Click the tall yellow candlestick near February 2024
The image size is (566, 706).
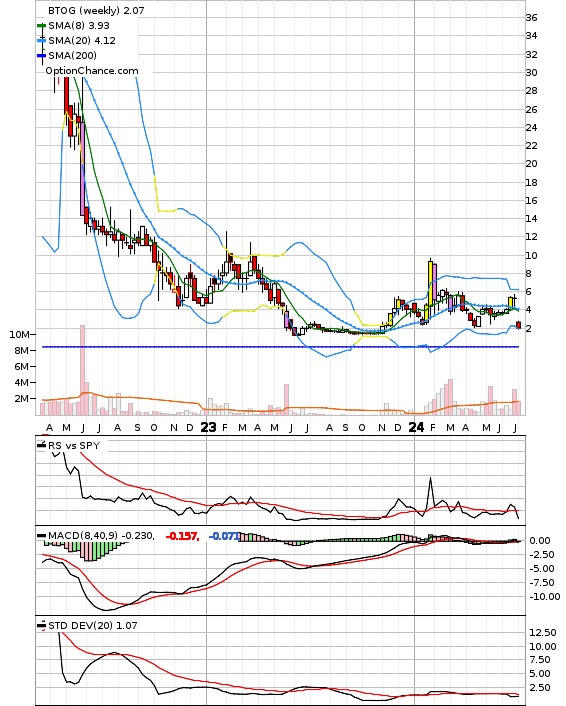click(x=430, y=283)
